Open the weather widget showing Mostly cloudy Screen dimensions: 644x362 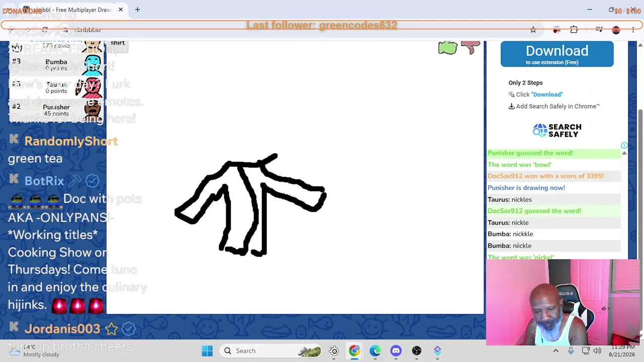pyautogui.click(x=35, y=351)
